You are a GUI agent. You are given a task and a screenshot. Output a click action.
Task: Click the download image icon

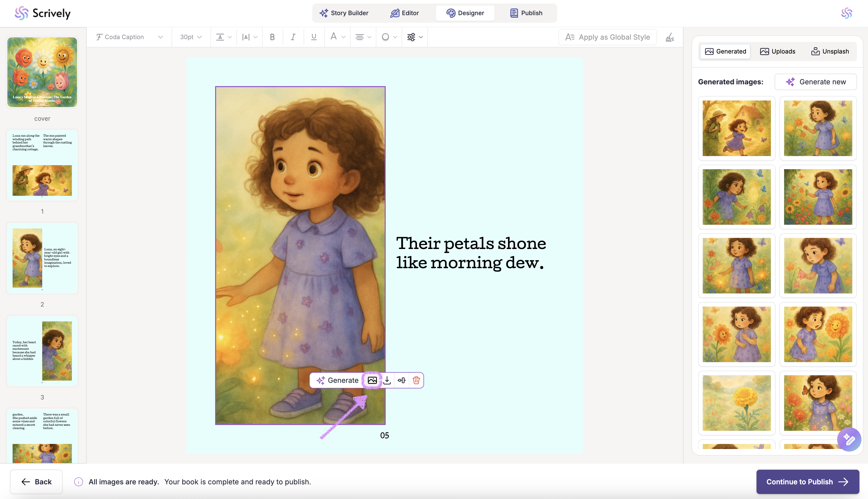(x=387, y=380)
